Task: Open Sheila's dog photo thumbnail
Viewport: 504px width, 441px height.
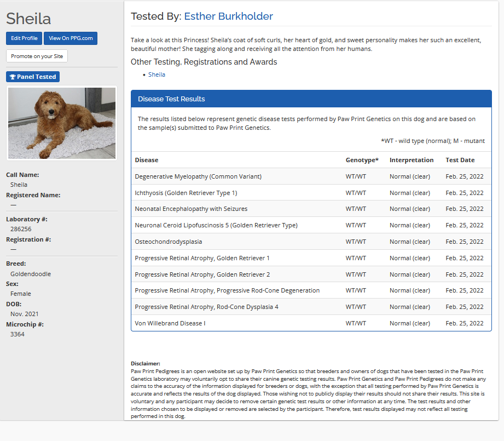Action: pyautogui.click(x=62, y=123)
